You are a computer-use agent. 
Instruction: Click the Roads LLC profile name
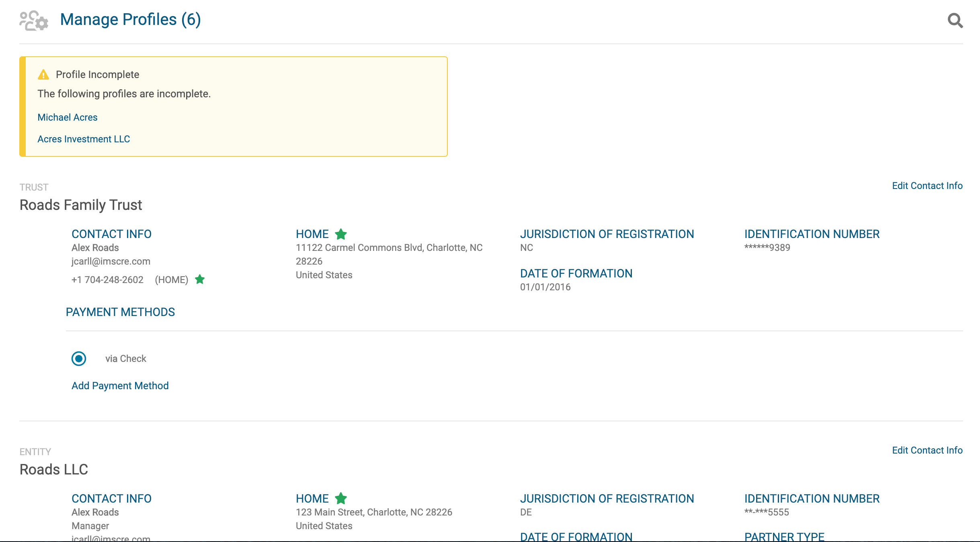tap(54, 470)
